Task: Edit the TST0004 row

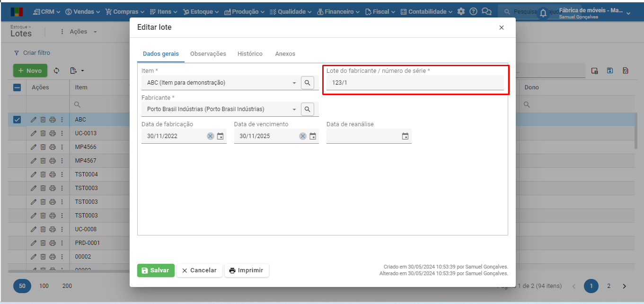Action: 34,174
